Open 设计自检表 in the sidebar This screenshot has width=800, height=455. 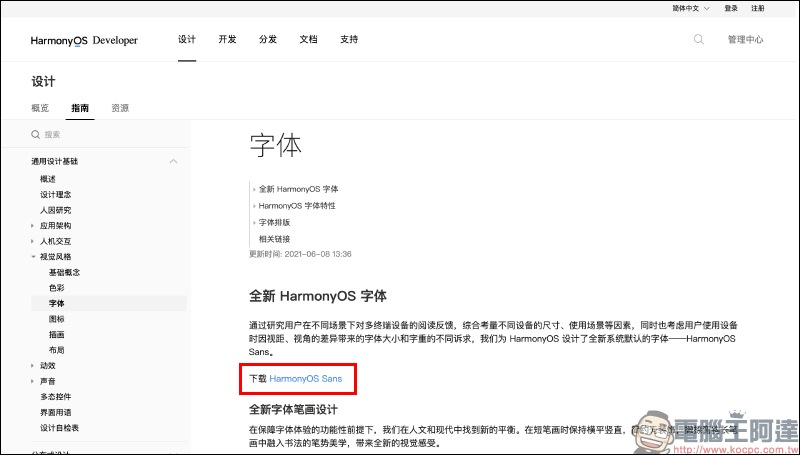click(x=60, y=428)
